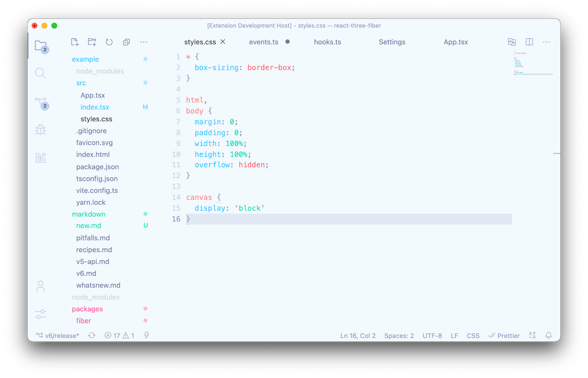Open v5-api.md in Explorer

pyautogui.click(x=93, y=261)
